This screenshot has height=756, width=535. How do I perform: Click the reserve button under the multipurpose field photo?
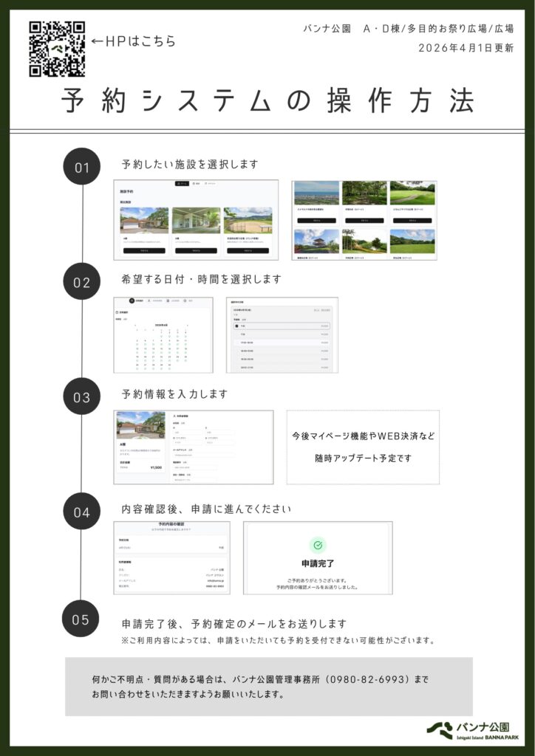(248, 251)
